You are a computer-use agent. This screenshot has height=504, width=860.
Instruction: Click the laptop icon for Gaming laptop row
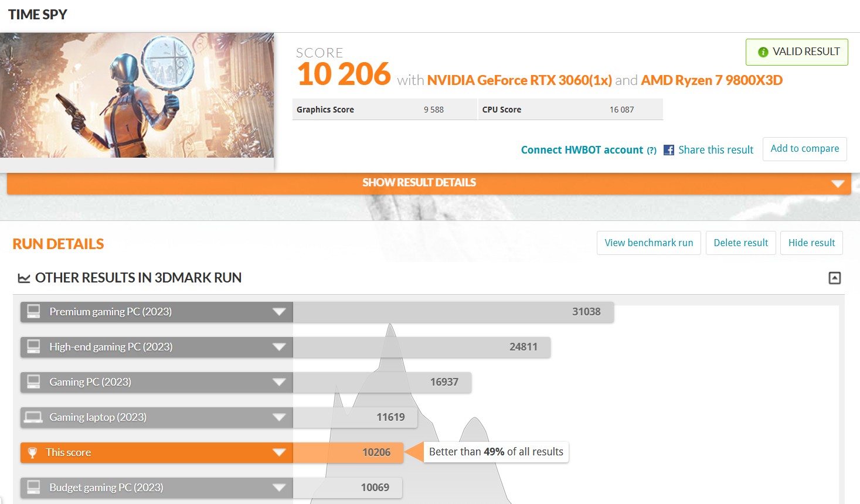pos(33,417)
